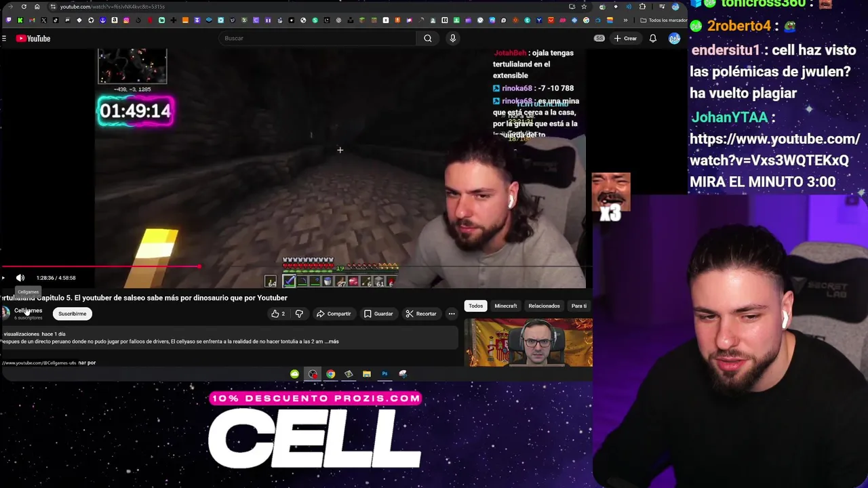Open recommended video thumbnail with Spanish flag
The image size is (868, 488).
point(528,342)
